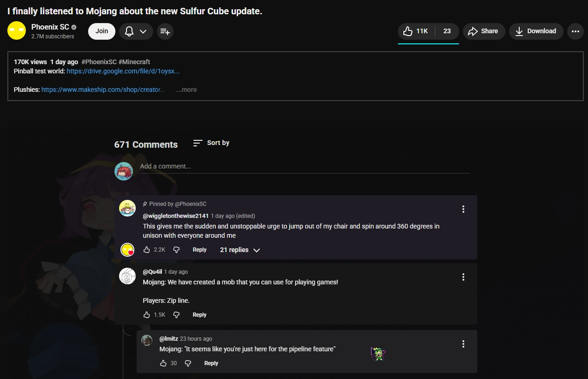Screen dimensions: 588x379
Task: Open the Sort by menu for comments
Action: coord(211,143)
